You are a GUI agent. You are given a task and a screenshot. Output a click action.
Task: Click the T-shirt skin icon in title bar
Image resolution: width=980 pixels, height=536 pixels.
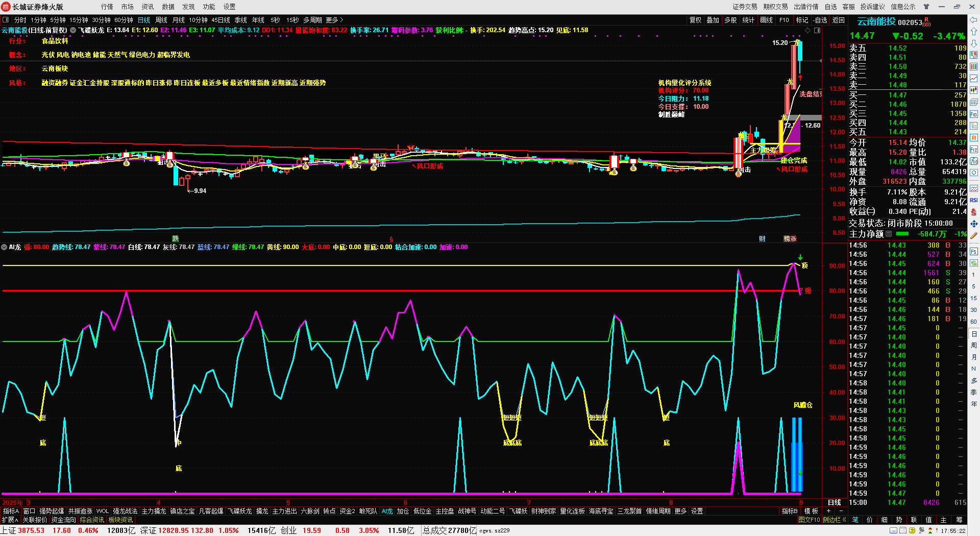[926, 7]
